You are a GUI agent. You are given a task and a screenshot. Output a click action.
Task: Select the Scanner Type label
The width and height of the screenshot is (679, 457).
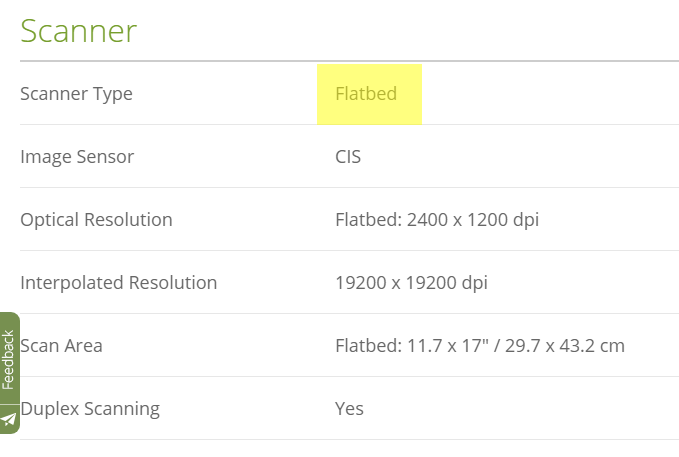click(x=76, y=94)
